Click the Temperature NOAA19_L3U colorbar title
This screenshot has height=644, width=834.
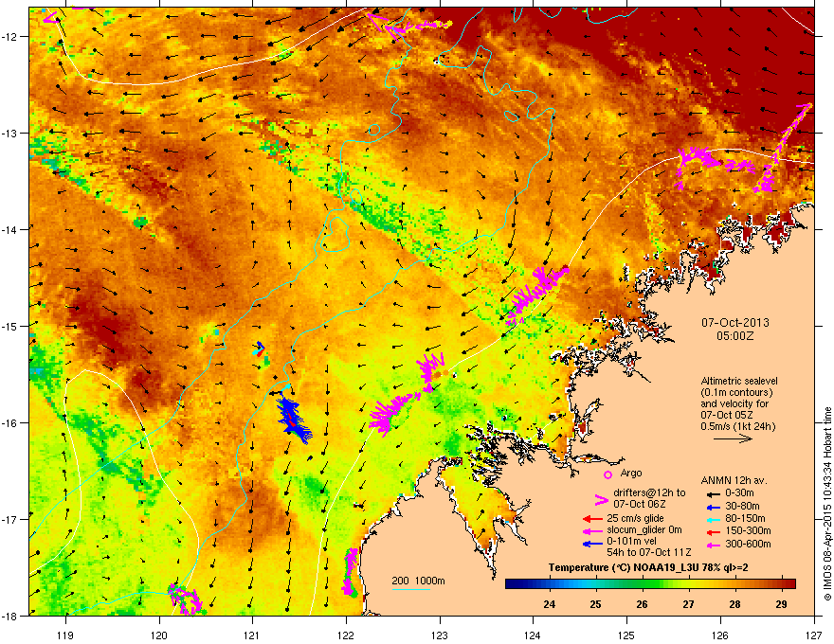tap(649, 567)
